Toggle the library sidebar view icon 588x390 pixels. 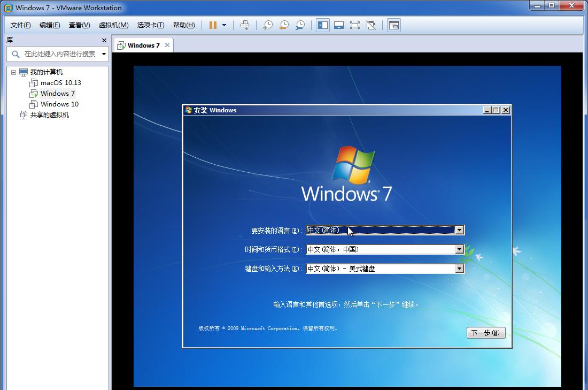323,25
